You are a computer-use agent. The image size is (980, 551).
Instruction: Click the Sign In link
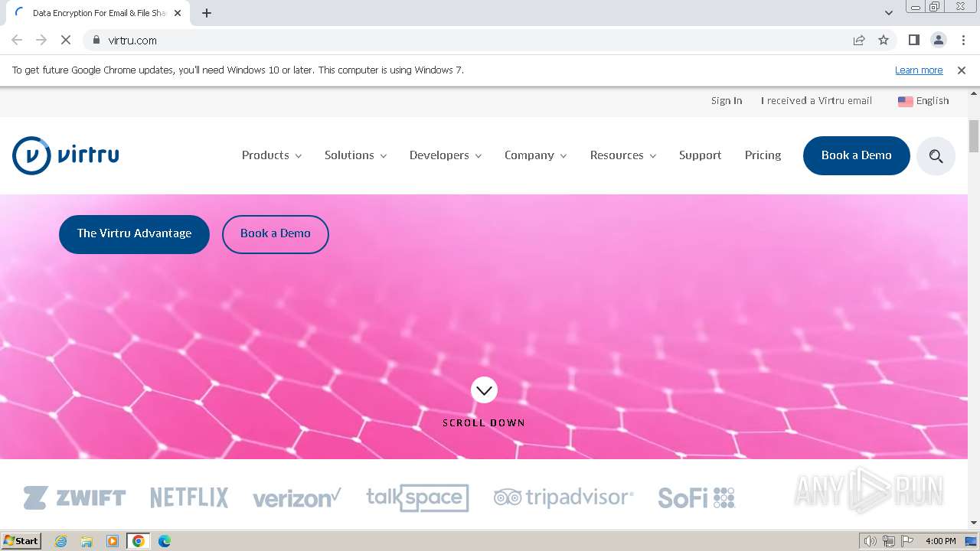coord(727,101)
